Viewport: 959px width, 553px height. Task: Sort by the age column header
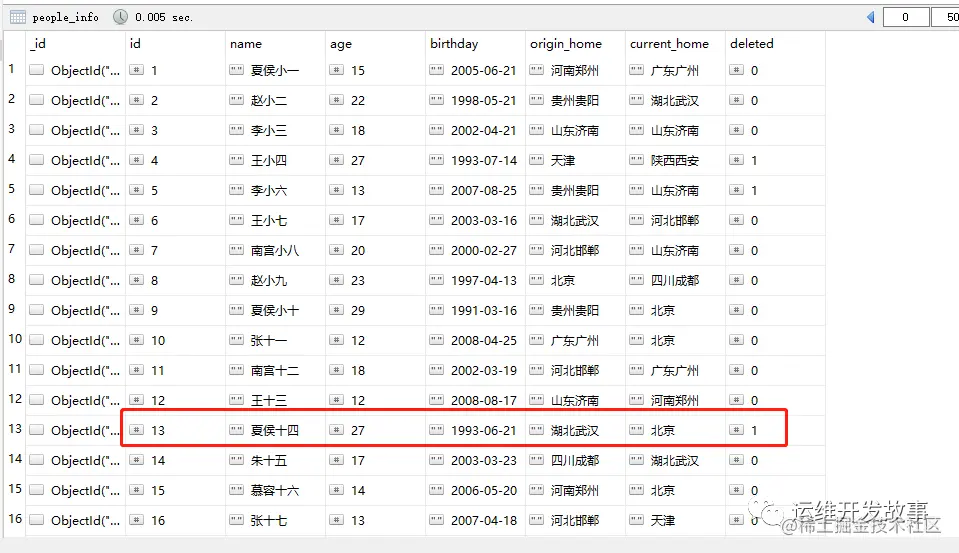point(341,44)
